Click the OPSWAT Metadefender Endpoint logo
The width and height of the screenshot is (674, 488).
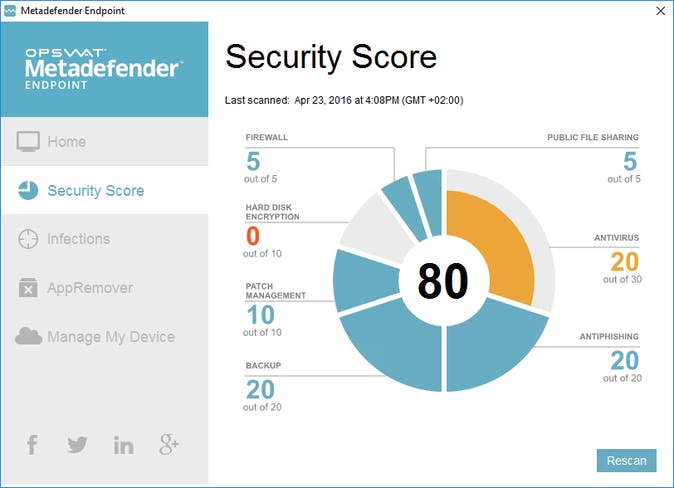point(104,69)
